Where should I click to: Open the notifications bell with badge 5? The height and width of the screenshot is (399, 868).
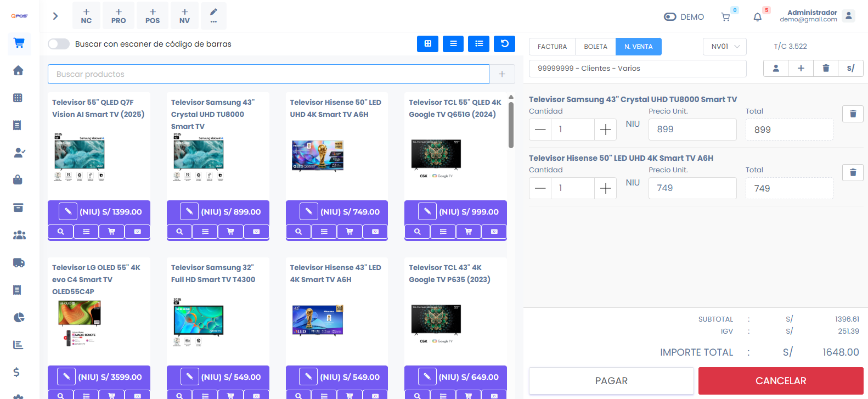[x=758, y=17]
